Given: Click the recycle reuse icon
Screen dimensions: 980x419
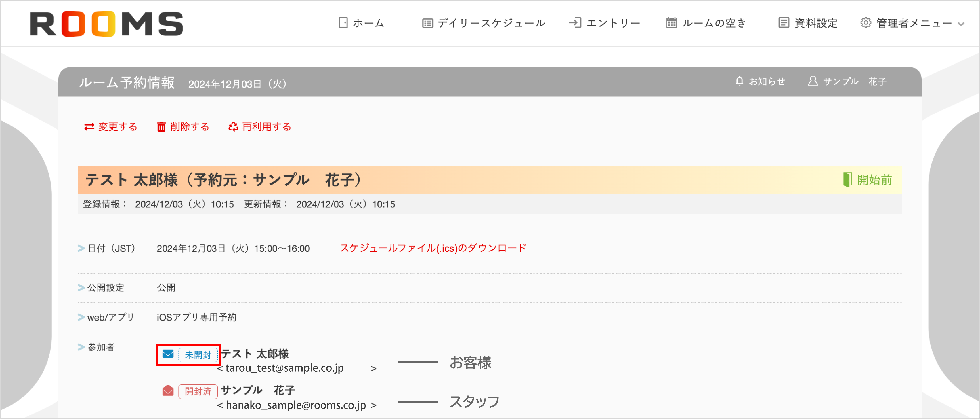Looking at the screenshot, I should 233,126.
